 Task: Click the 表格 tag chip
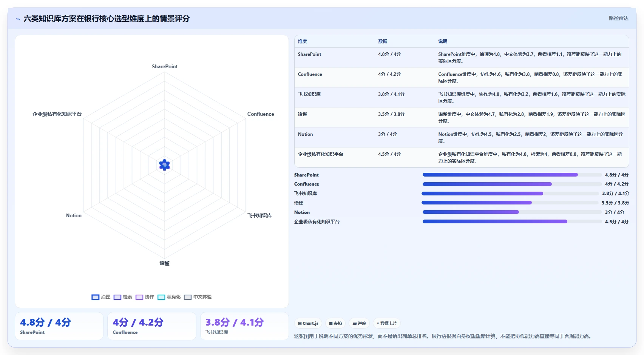coord(335,323)
